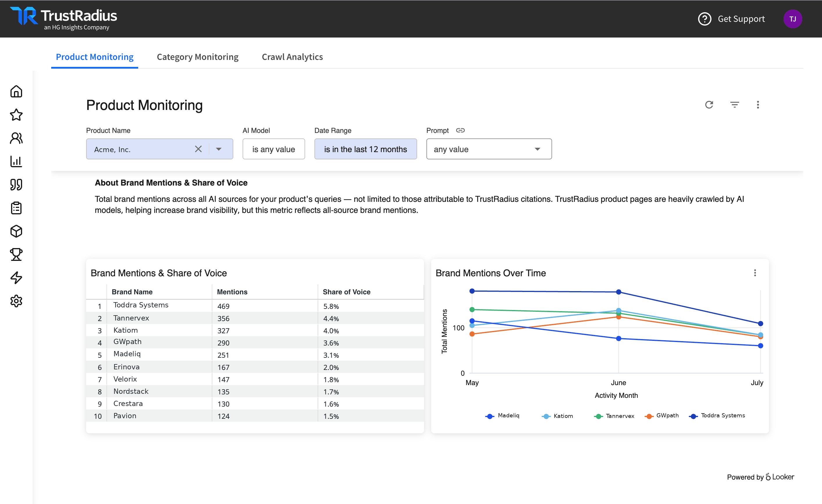Click Toddra Systems June data point

(618, 292)
